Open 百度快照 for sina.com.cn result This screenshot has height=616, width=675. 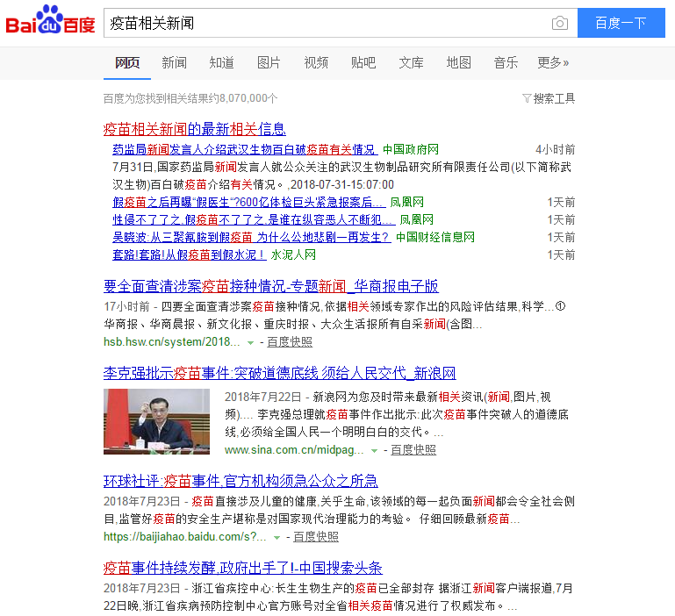click(413, 450)
